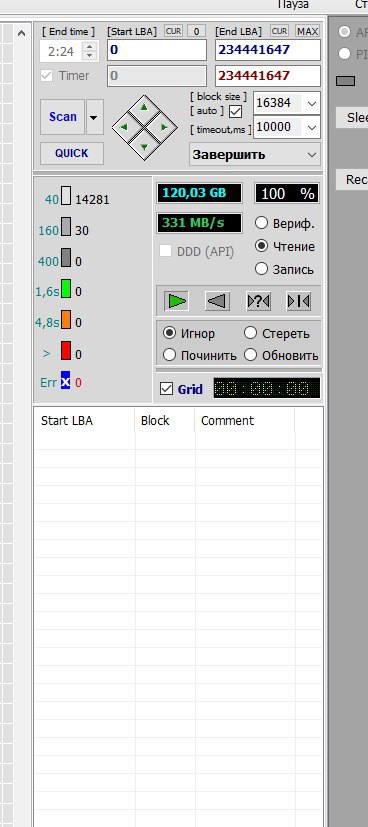Viewport: 368px width, 827px height.
Task: Click the scroll up arrow on left panel
Action: point(21,33)
